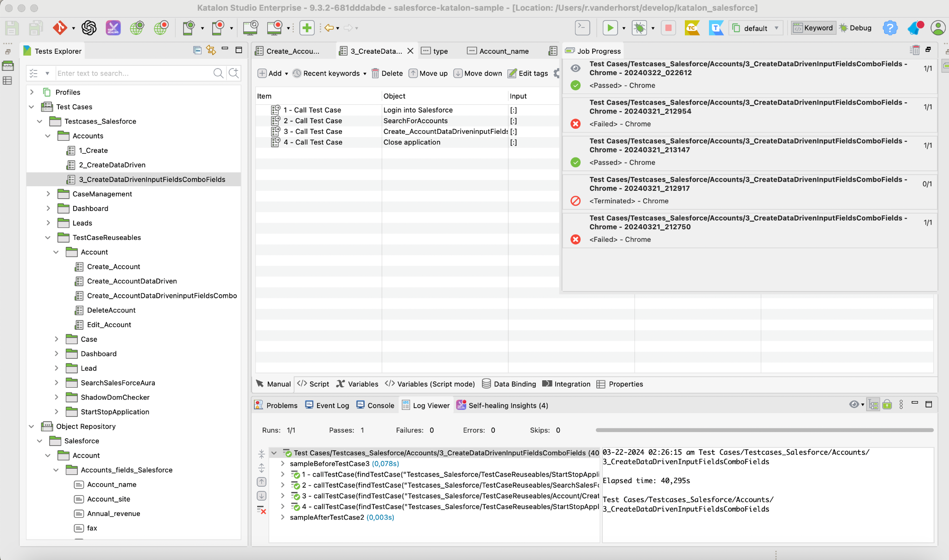Switch to the Console tab
The width and height of the screenshot is (949, 560).
pos(375,405)
